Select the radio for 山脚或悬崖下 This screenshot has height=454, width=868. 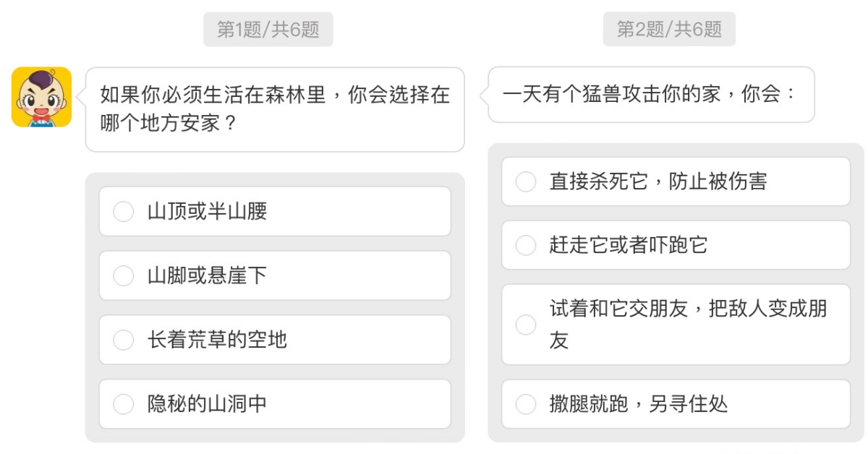[x=124, y=275]
